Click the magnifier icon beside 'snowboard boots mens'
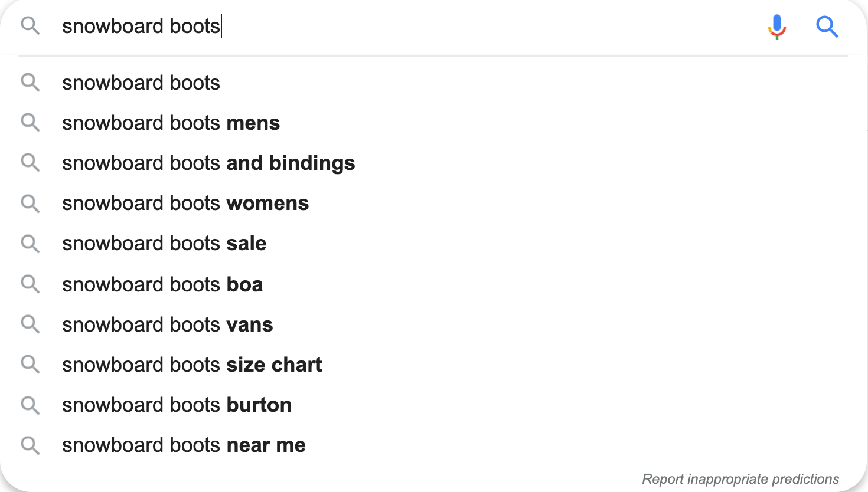Screen dimensions: 868x492 [x=30, y=123]
